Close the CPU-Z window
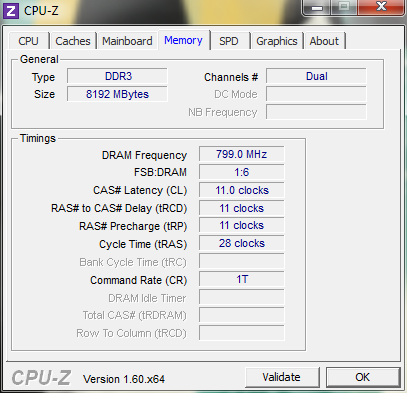 coord(381,7)
